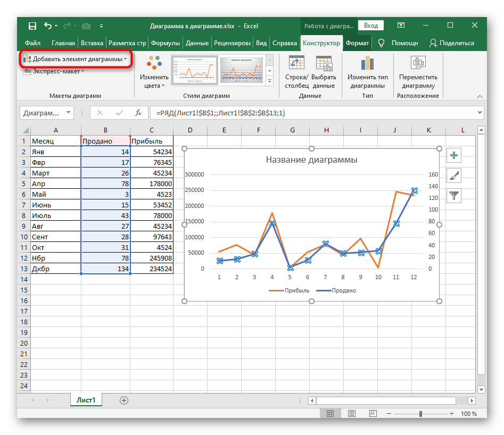Click the Поделиться share button

point(452,43)
